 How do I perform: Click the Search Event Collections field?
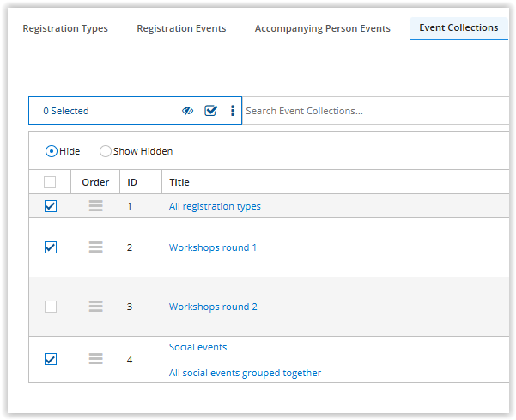click(375, 111)
